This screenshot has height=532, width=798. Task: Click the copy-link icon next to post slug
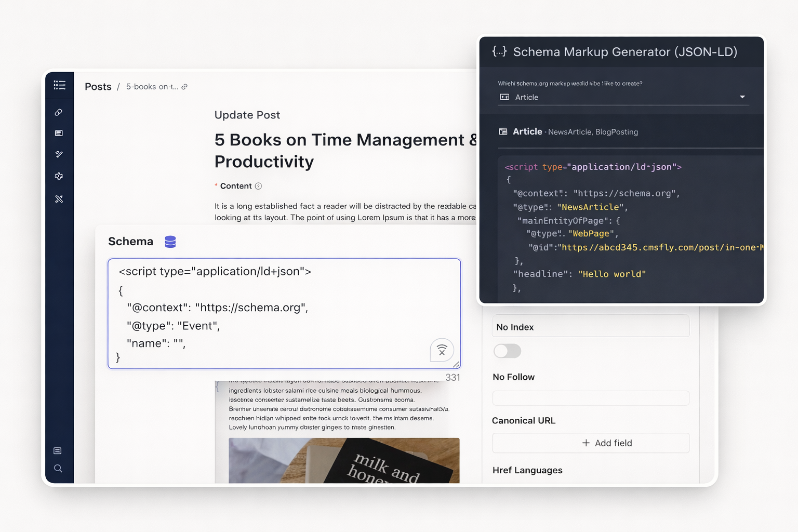(x=184, y=87)
